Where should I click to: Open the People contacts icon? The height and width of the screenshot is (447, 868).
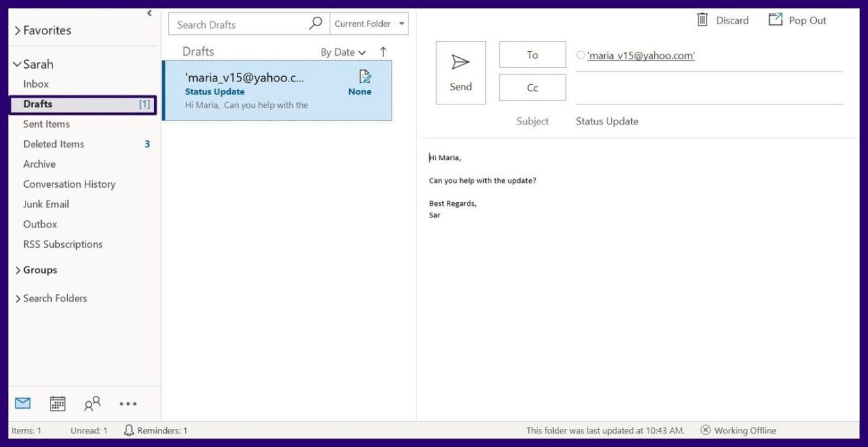click(92, 403)
